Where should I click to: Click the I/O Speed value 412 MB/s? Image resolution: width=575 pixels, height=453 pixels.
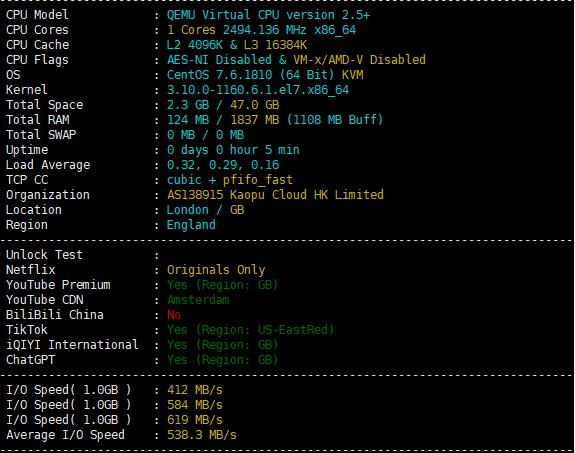195,390
